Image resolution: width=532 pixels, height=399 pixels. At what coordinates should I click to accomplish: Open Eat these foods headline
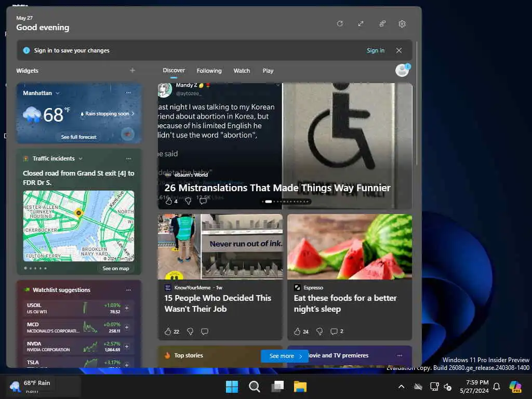tap(345, 303)
